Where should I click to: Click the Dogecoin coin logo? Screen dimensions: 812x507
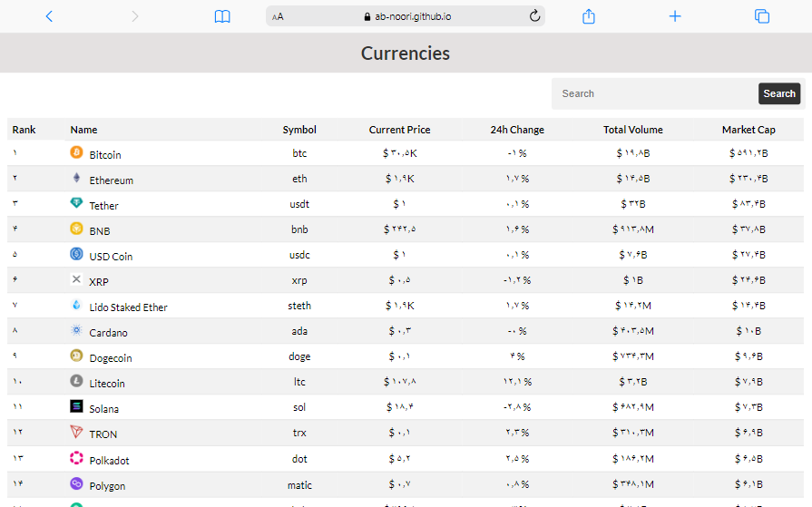pos(76,356)
